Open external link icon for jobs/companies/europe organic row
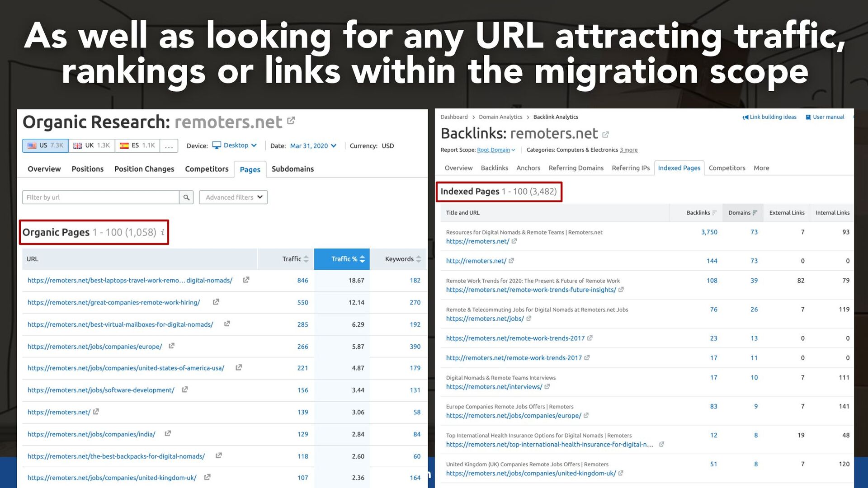This screenshot has width=868, height=488. [x=171, y=346]
